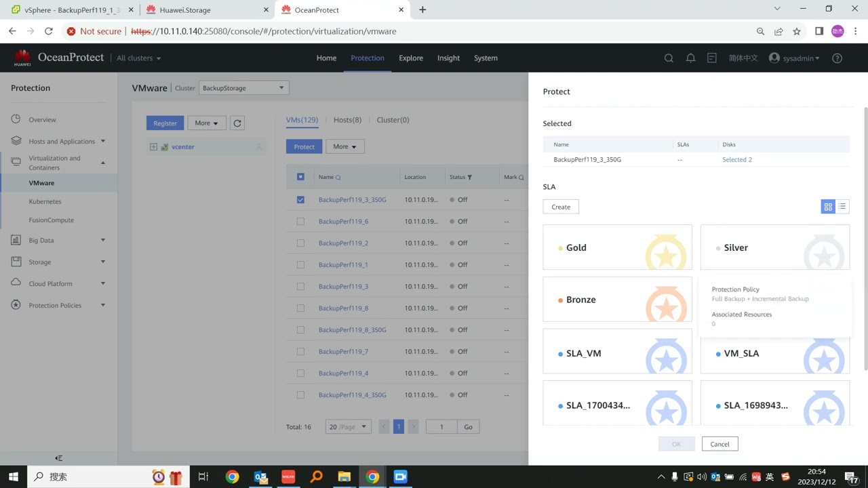Bookmark this page with star icon

[x=797, y=31]
